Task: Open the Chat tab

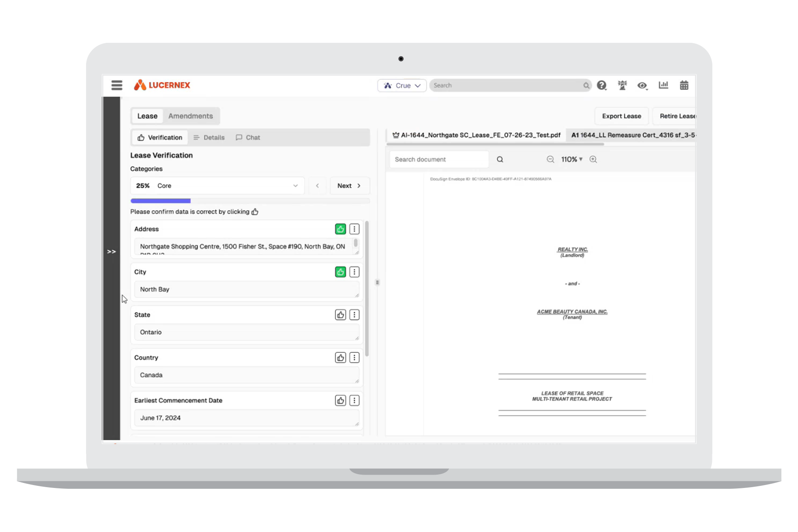Action: click(248, 138)
